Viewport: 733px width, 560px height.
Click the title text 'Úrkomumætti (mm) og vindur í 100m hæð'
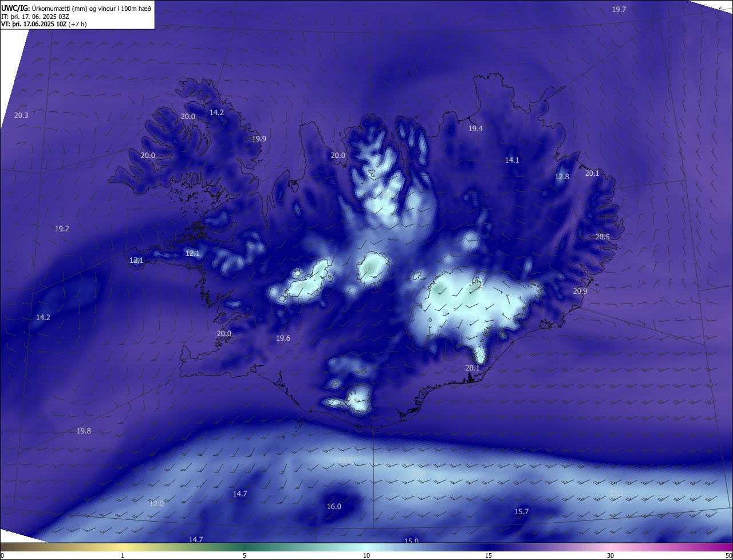91,8
